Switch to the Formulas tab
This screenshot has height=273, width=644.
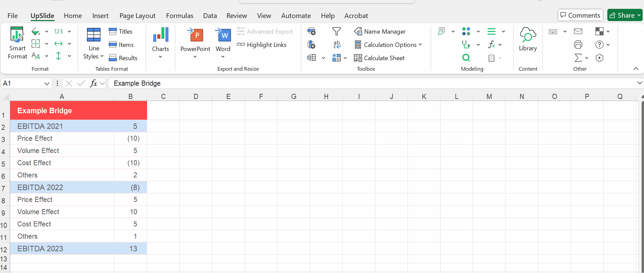(x=180, y=16)
